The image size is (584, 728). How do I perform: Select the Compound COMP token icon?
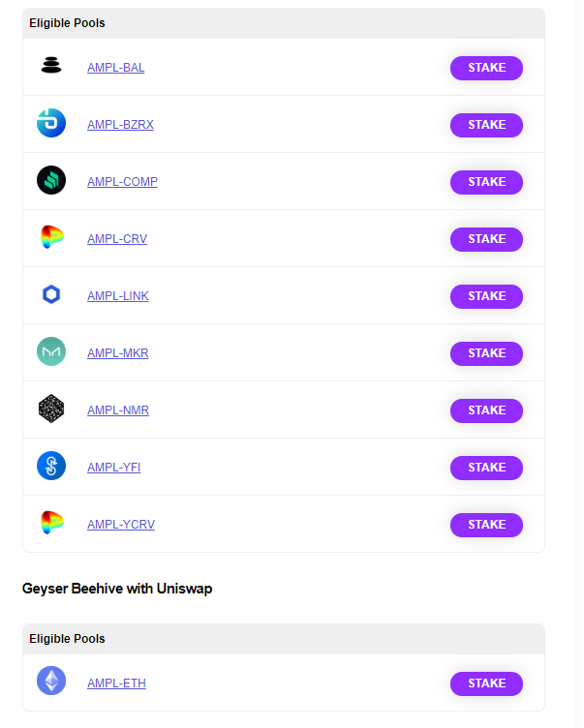[x=51, y=180]
